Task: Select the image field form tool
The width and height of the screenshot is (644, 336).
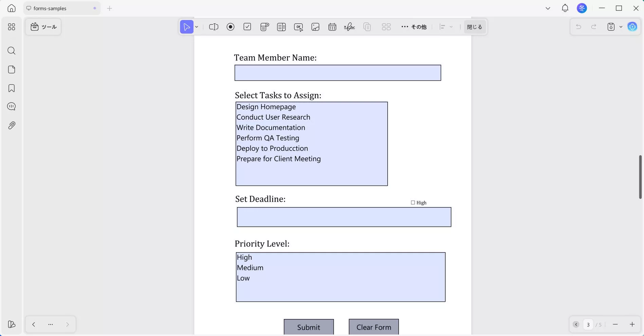Action: point(315,27)
